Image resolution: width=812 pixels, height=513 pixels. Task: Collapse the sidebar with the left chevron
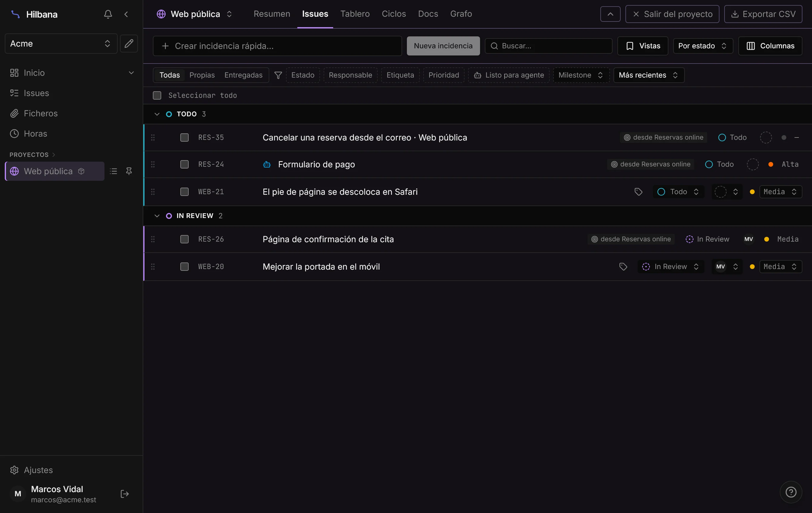(x=126, y=14)
